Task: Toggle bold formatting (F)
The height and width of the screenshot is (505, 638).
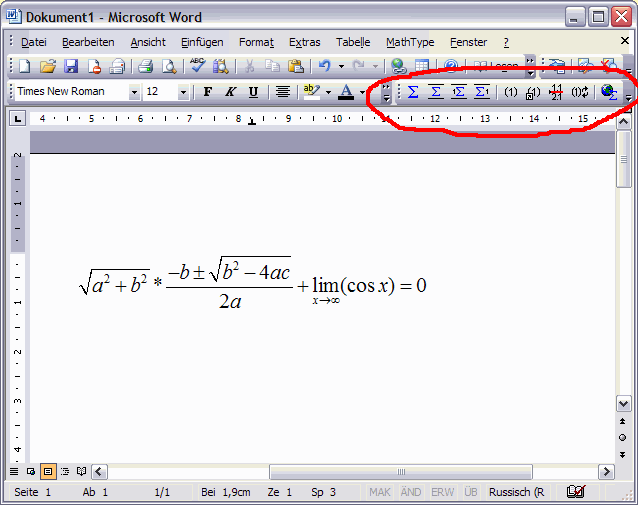Action: point(208,92)
